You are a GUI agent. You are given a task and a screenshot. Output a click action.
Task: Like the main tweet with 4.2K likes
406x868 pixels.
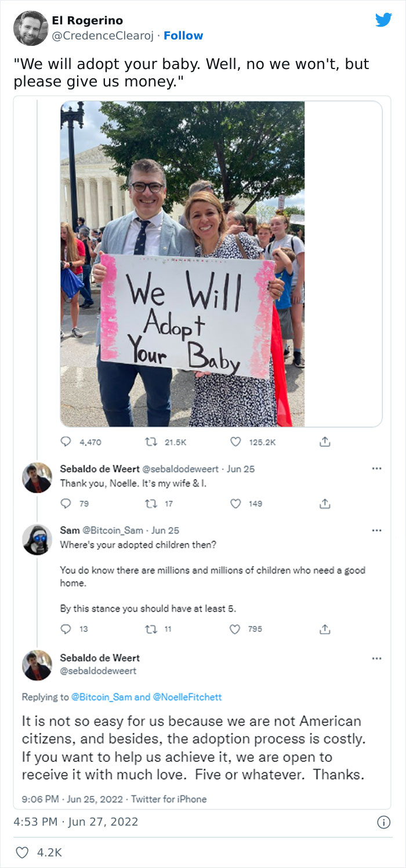[x=23, y=852]
